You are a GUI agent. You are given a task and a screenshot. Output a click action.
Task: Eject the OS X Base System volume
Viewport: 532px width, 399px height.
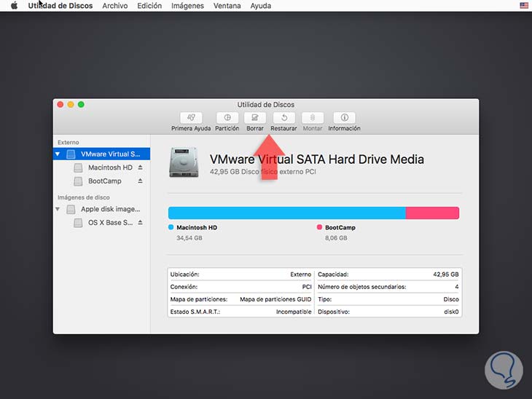(140, 223)
